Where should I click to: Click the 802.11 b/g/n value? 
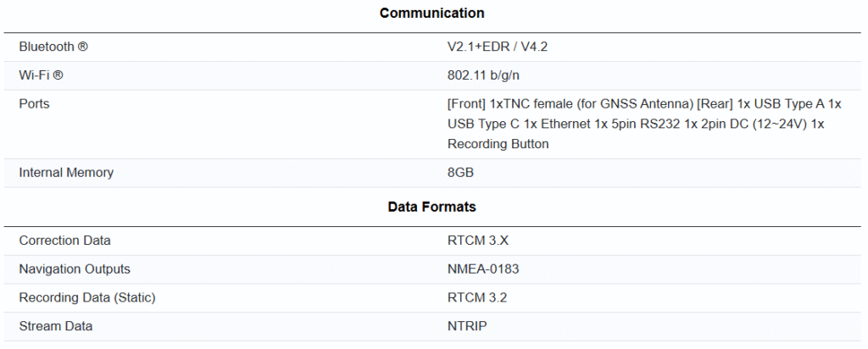(x=483, y=75)
